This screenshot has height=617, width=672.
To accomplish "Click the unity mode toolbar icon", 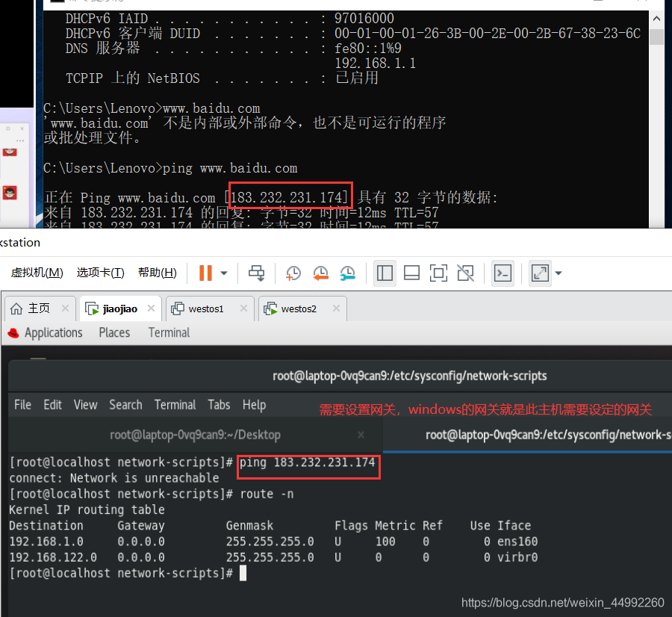I will pyautogui.click(x=465, y=273).
